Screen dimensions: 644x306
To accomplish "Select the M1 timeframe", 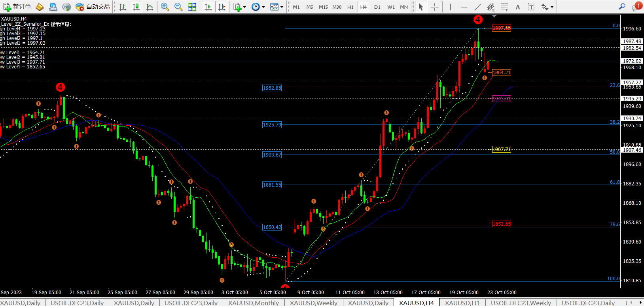I will pos(296,7).
